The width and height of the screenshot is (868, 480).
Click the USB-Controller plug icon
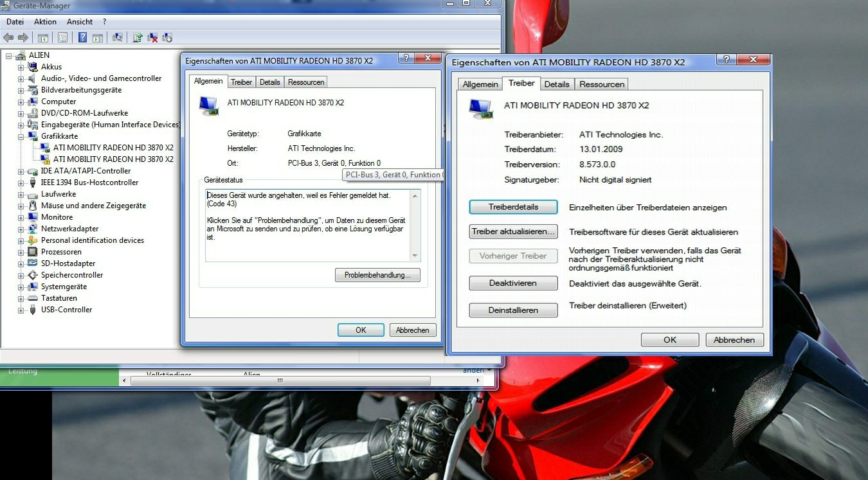coord(33,310)
